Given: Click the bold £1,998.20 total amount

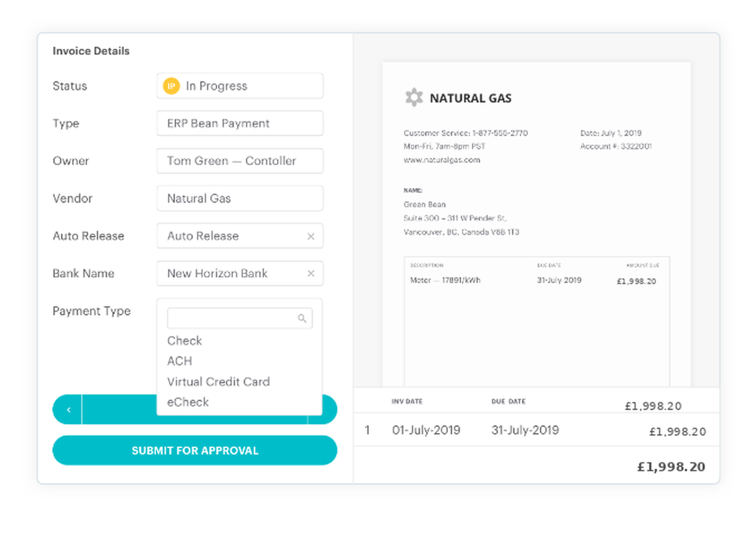Looking at the screenshot, I should (x=671, y=467).
